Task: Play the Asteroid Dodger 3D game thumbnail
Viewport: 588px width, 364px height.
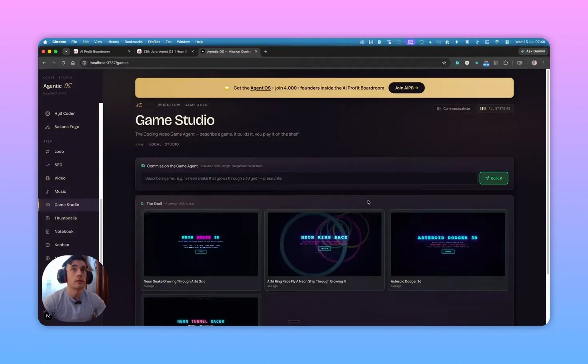Action: point(448,244)
